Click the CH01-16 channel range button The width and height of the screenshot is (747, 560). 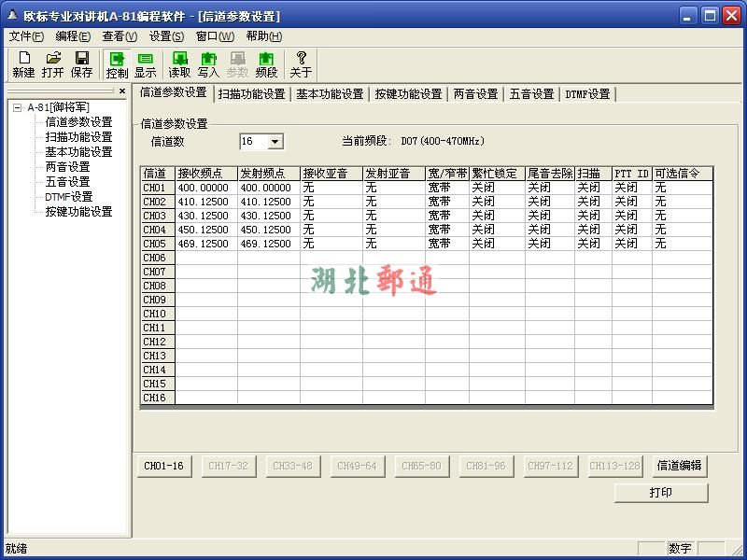(x=163, y=465)
